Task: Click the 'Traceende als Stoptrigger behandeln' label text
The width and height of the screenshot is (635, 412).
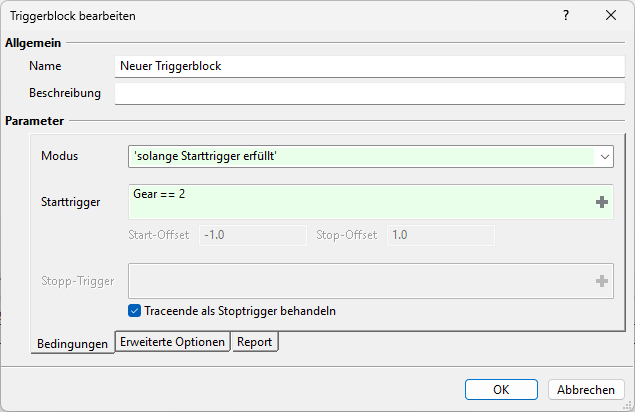Action: (x=240, y=311)
